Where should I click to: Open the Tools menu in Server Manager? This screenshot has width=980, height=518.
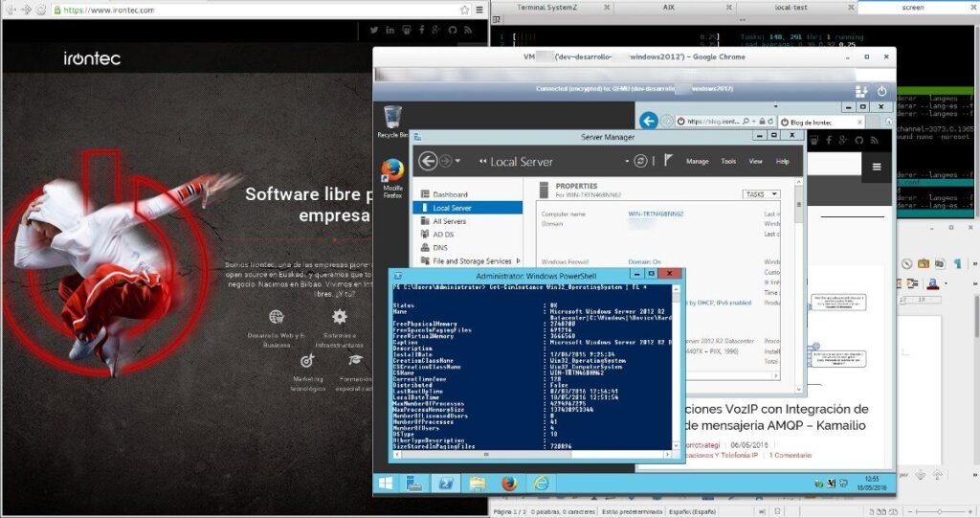pos(728,162)
